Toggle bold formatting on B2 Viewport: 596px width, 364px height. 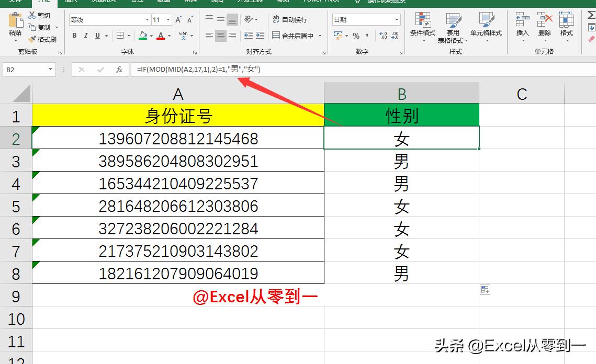pyautogui.click(x=74, y=36)
